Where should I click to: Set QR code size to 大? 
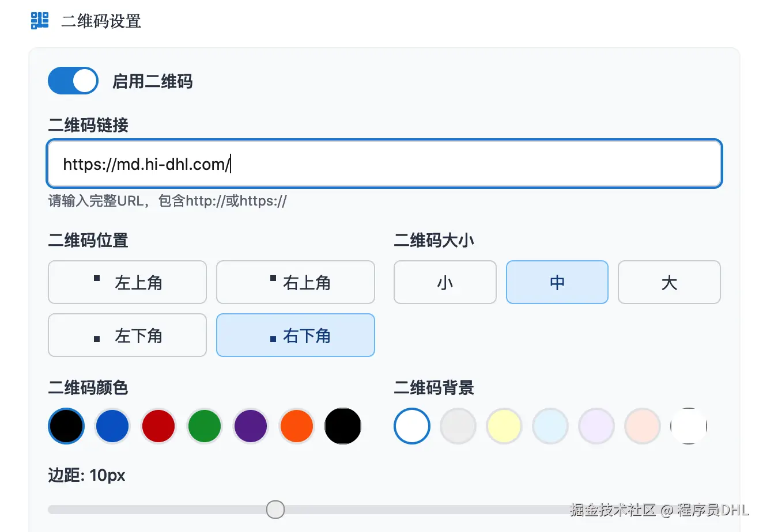[669, 282]
